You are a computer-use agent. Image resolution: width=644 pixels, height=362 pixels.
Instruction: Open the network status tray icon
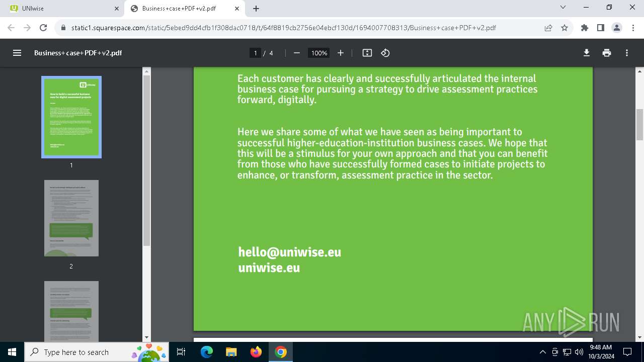pyautogui.click(x=567, y=352)
